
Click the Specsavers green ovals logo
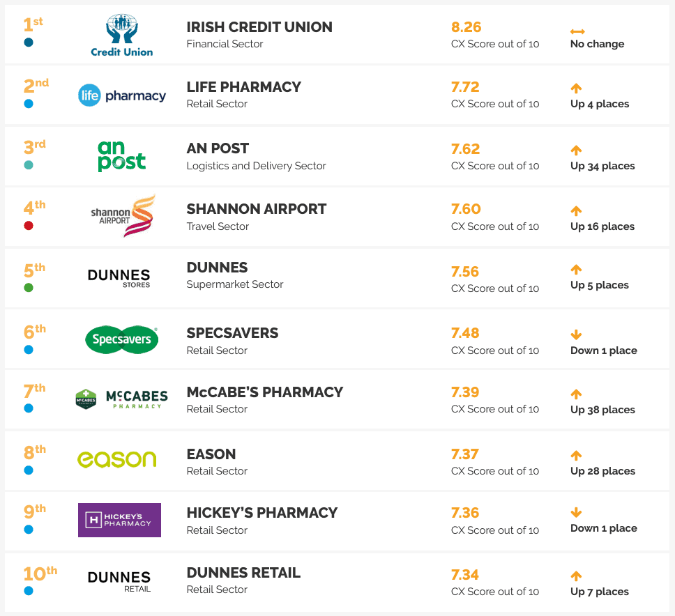(x=122, y=339)
